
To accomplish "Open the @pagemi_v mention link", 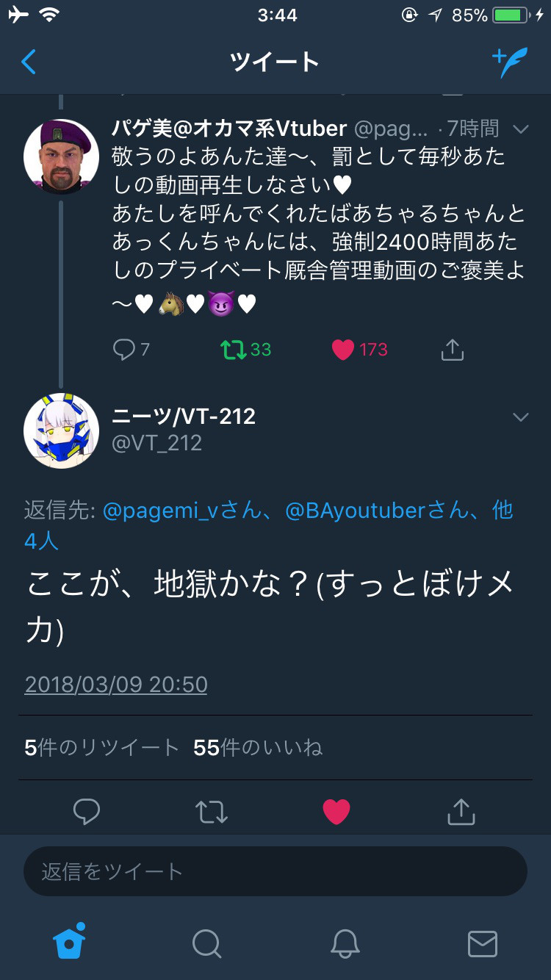I will [x=181, y=510].
